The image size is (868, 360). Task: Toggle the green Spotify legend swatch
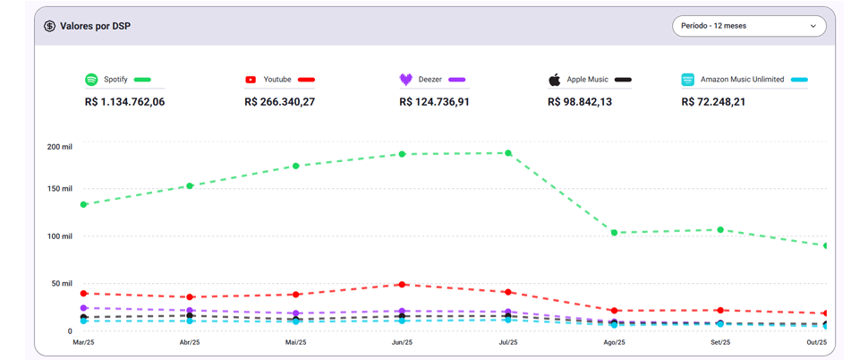point(141,80)
